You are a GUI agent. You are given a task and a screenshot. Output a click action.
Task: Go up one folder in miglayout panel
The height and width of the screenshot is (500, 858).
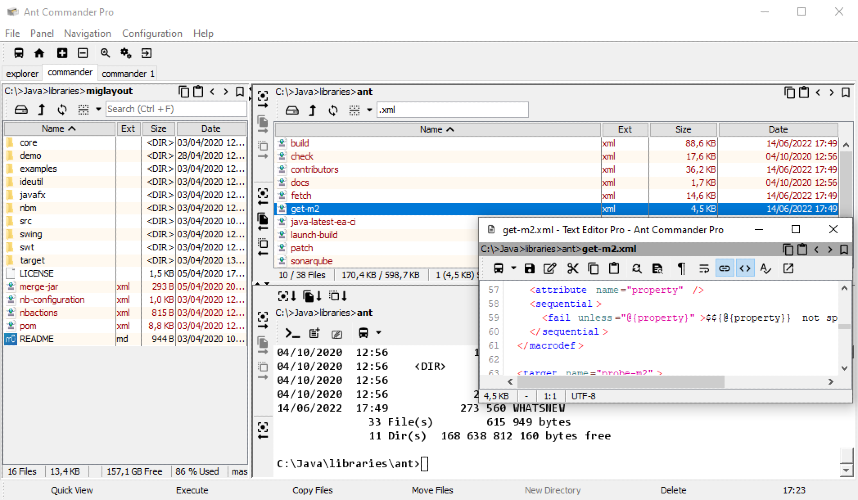[42, 109]
